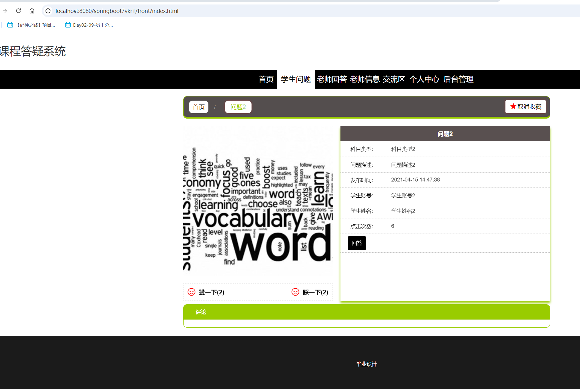Open the 老师回答 menu item
The height and width of the screenshot is (392, 580).
point(331,79)
